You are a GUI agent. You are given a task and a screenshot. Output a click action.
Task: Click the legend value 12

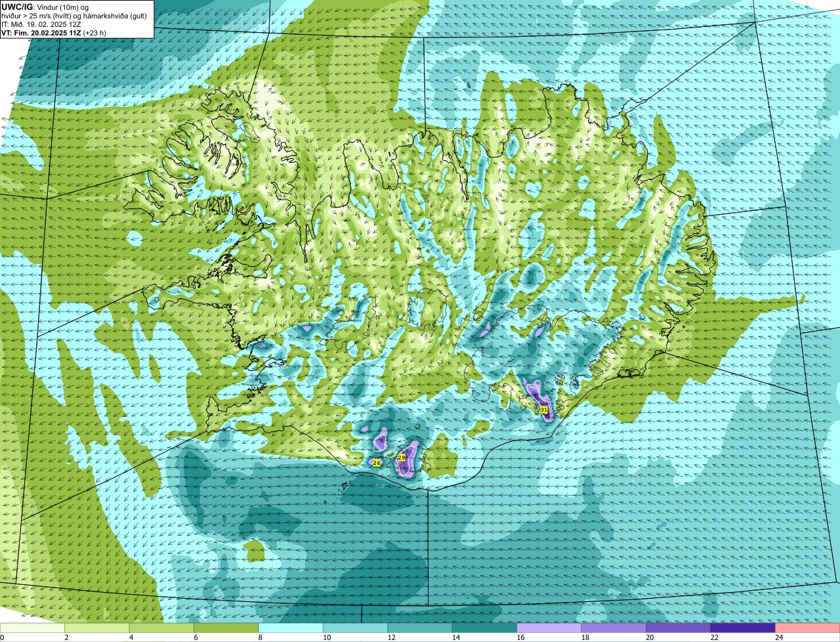tap(391, 637)
